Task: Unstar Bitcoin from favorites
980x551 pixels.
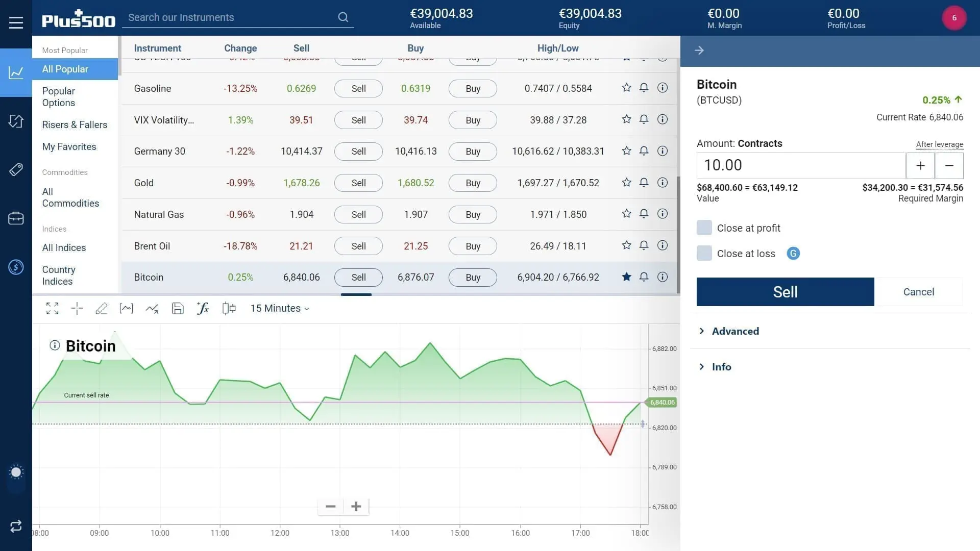Action: tap(626, 277)
